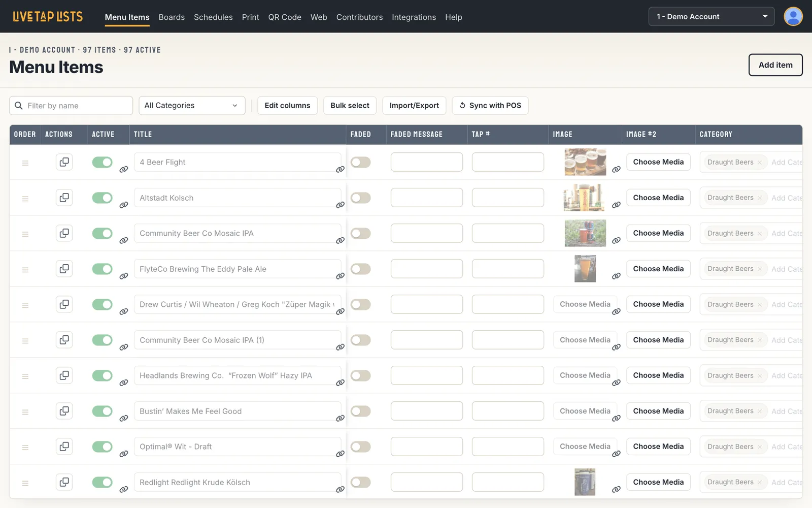
Task: Click copy icon for Optimal® Wit - Draft
Action: tap(64, 447)
